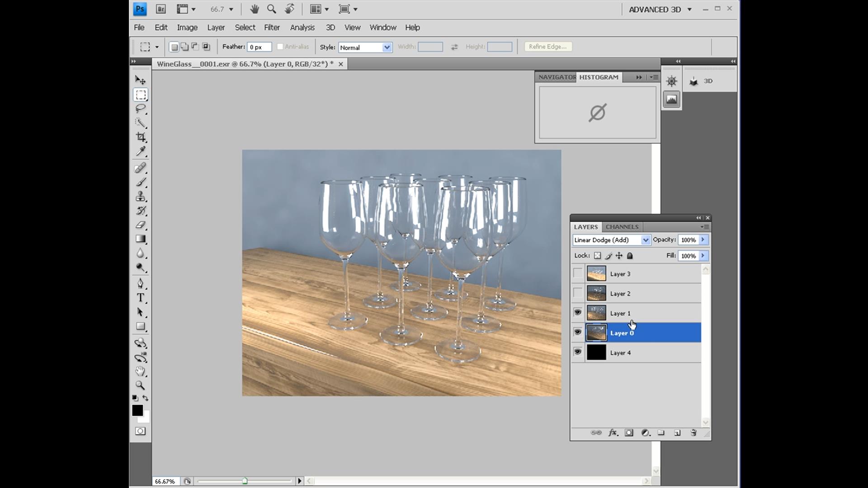Screen dimensions: 868x488
Task: Select the Healing Brush tool
Action: coord(141,168)
